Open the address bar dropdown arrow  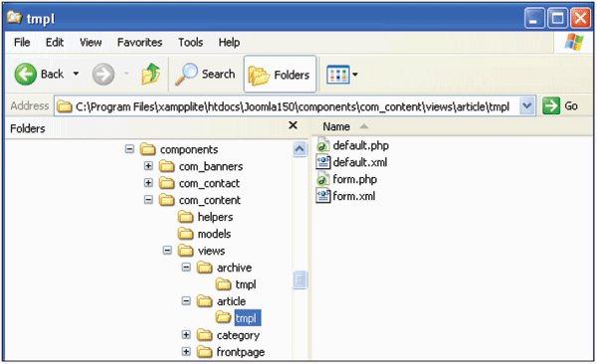[x=527, y=105]
